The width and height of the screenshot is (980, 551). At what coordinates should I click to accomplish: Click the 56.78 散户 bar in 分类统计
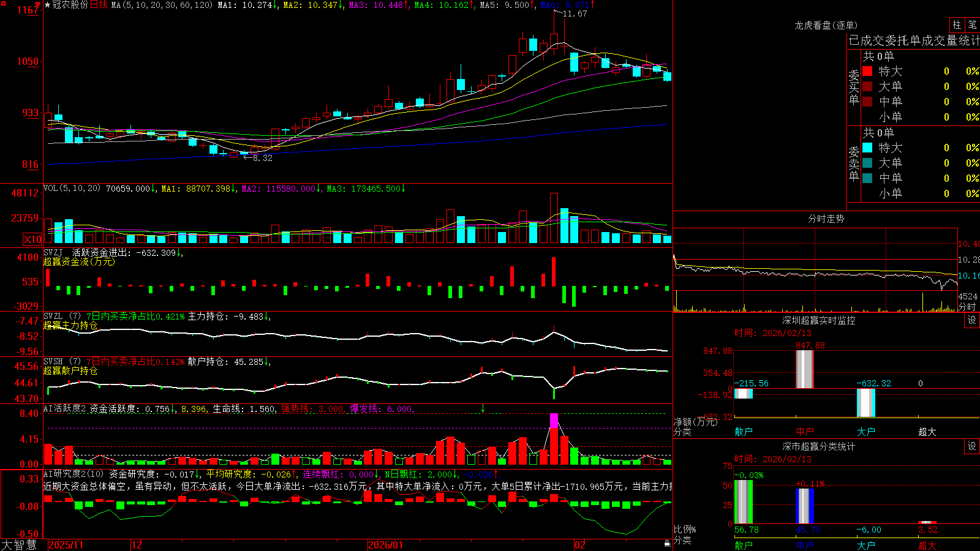point(743,502)
